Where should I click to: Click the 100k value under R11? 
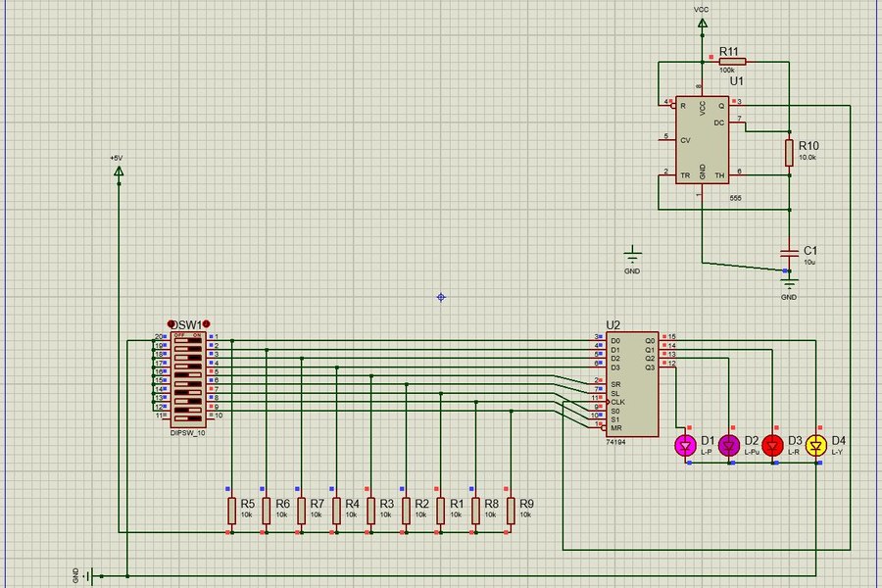click(727, 71)
